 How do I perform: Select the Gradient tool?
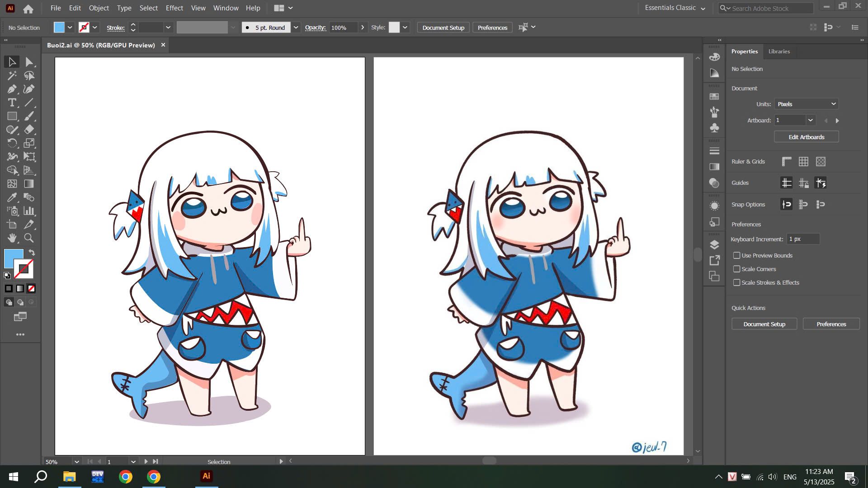point(29,184)
